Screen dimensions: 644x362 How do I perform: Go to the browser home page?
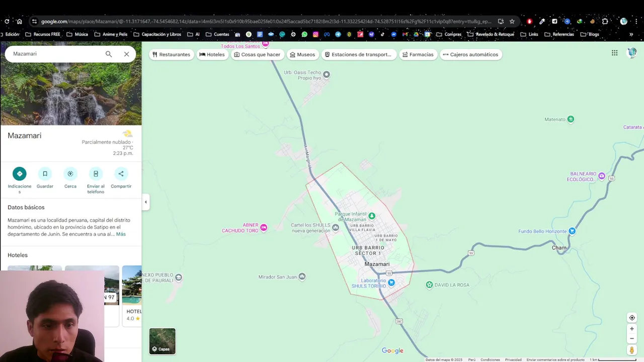[20, 21]
